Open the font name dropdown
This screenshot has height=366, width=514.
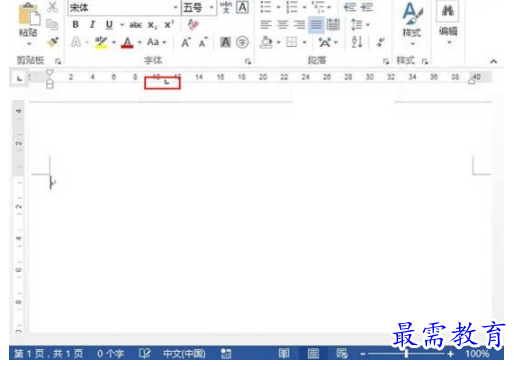[x=175, y=7]
